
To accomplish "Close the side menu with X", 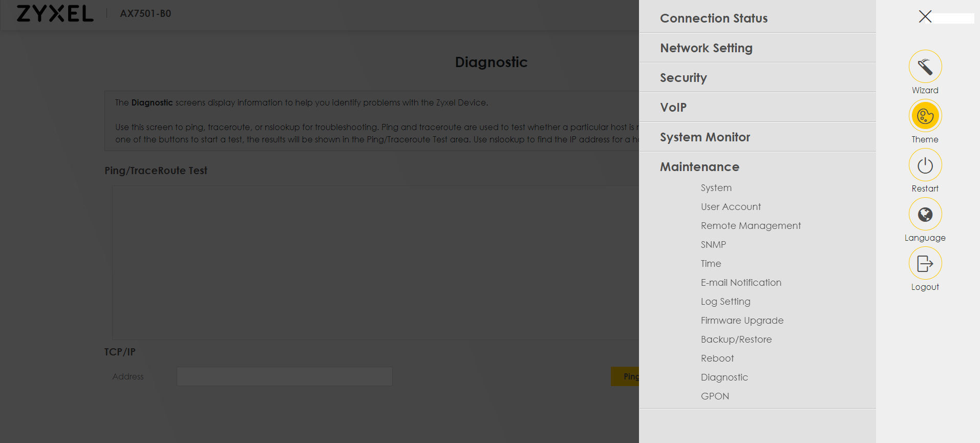I will click(x=925, y=16).
